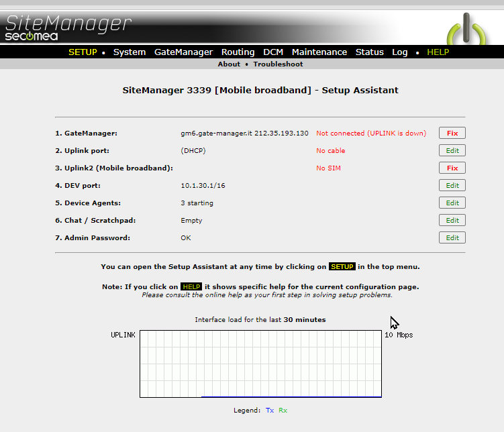This screenshot has width=504, height=432.
Task: Open the SETUP menu
Action: (83, 52)
